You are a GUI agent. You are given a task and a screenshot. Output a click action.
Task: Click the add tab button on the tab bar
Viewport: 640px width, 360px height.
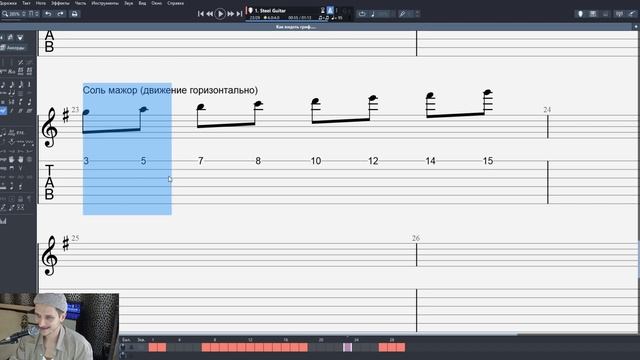click(x=636, y=27)
